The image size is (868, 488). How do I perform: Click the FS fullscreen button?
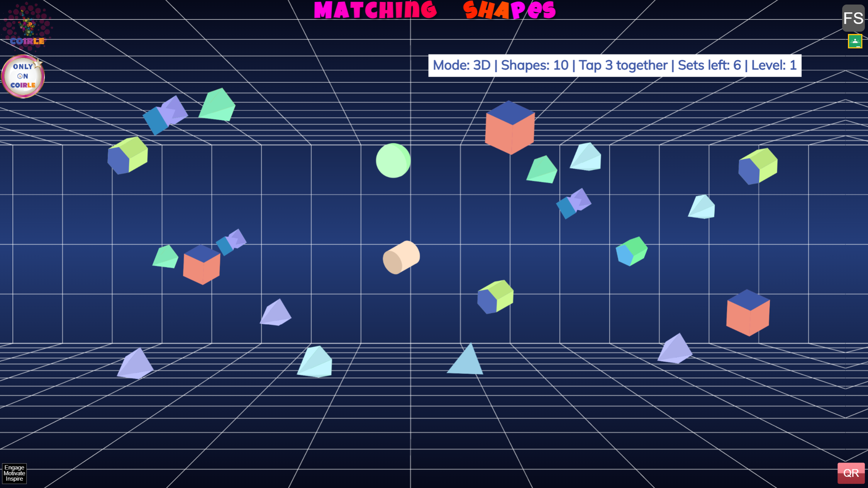click(x=853, y=18)
